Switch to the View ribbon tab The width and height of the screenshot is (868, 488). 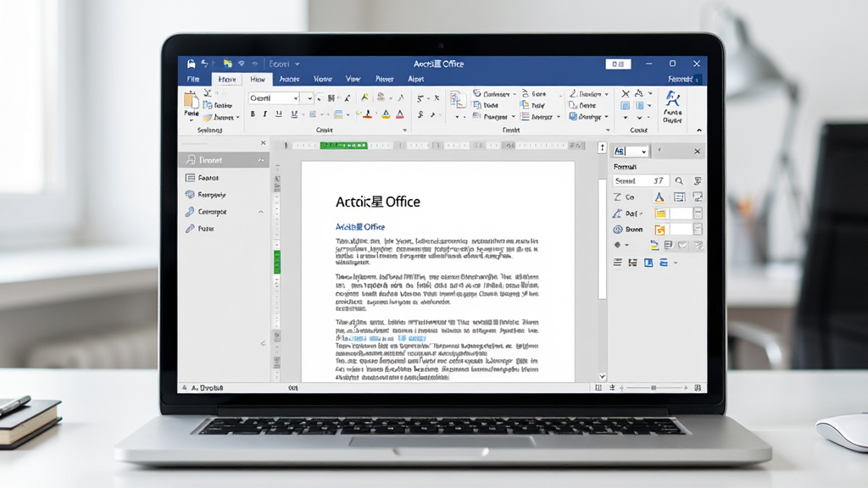point(353,79)
